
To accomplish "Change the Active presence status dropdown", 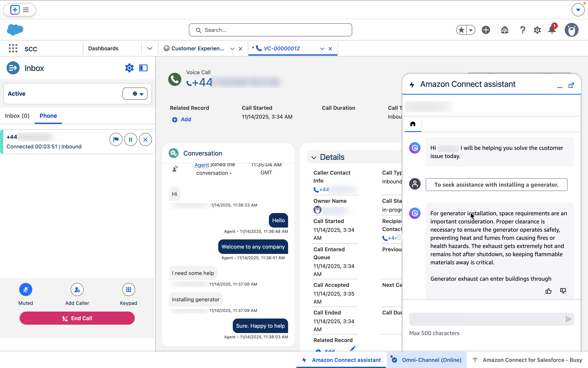I will pos(135,94).
